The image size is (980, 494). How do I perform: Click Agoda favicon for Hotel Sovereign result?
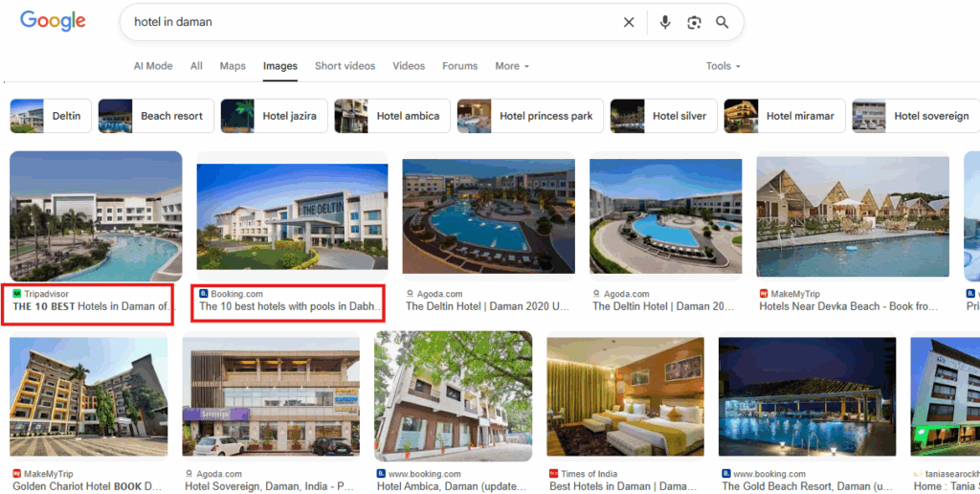click(189, 474)
